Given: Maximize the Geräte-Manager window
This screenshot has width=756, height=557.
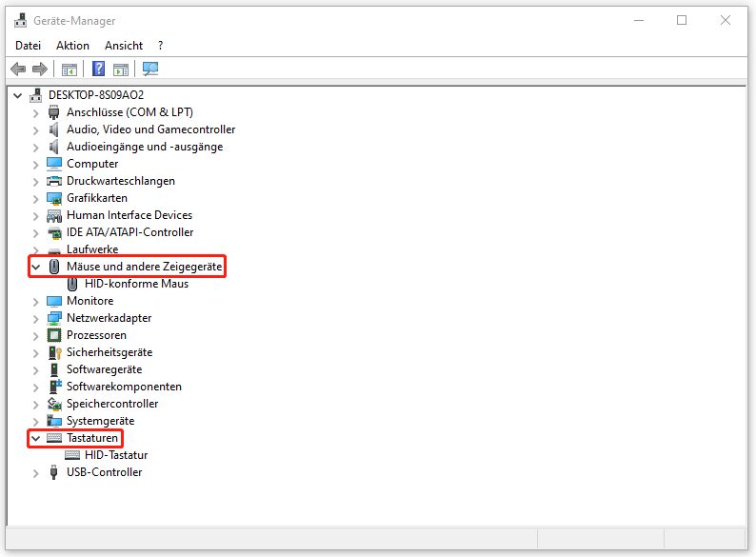Looking at the screenshot, I should click(682, 20).
